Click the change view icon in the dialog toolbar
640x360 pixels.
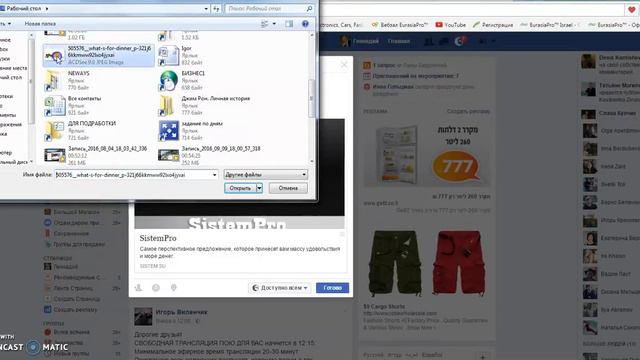(x=264, y=24)
